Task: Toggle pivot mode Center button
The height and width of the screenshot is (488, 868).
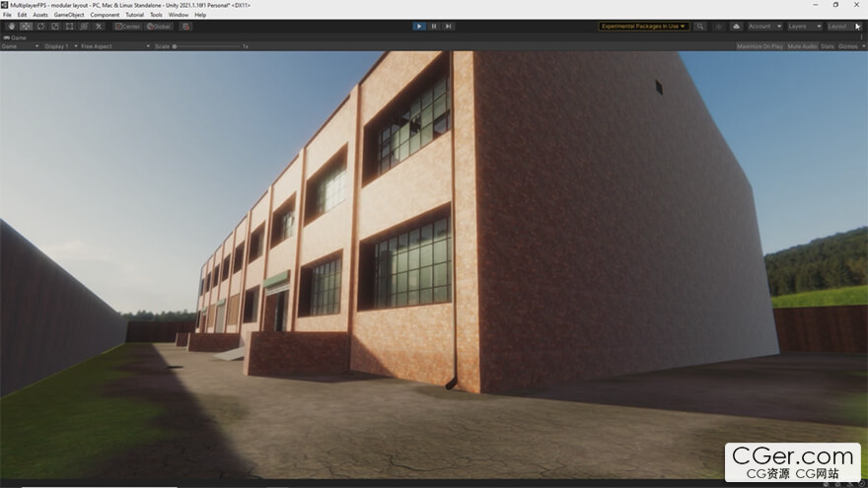Action: [127, 27]
